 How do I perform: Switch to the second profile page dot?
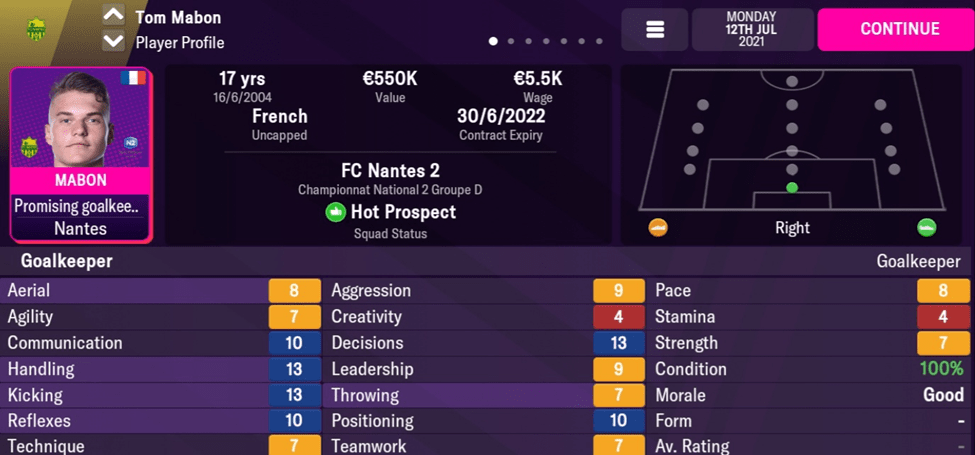(511, 42)
